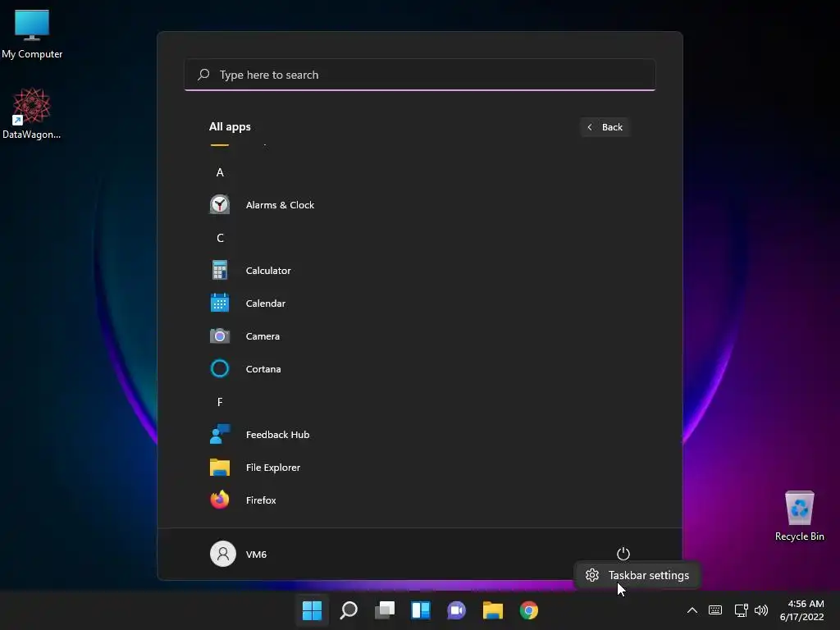Open Task View on the taskbar
Viewport: 840px width, 630px height.
(385, 610)
